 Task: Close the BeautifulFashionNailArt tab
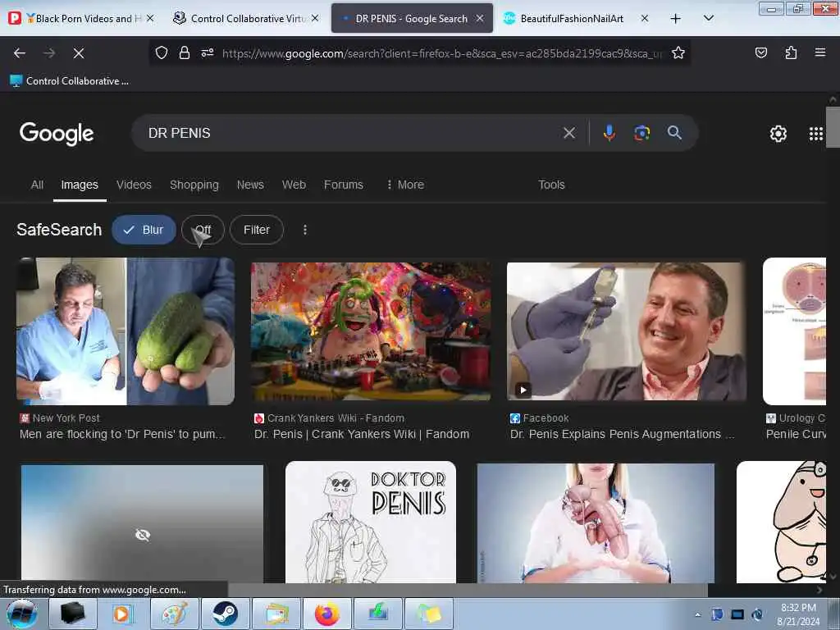pos(645,19)
